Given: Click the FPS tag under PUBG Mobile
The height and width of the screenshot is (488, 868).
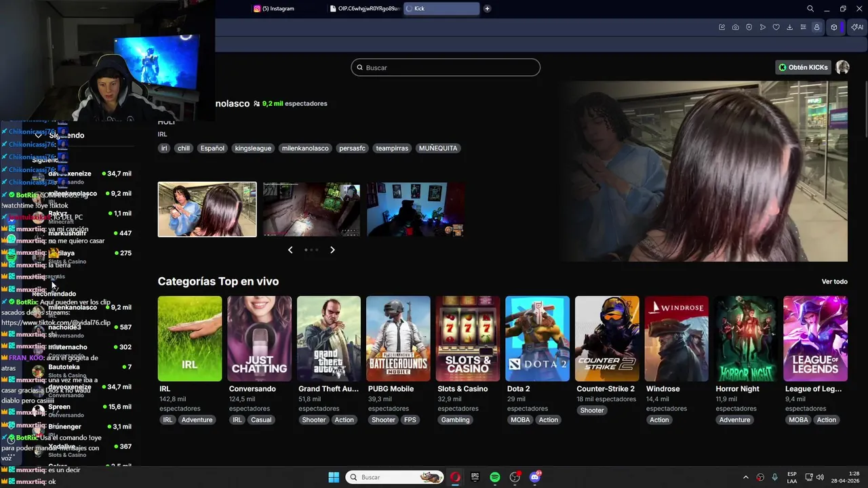Looking at the screenshot, I should 410,420.
